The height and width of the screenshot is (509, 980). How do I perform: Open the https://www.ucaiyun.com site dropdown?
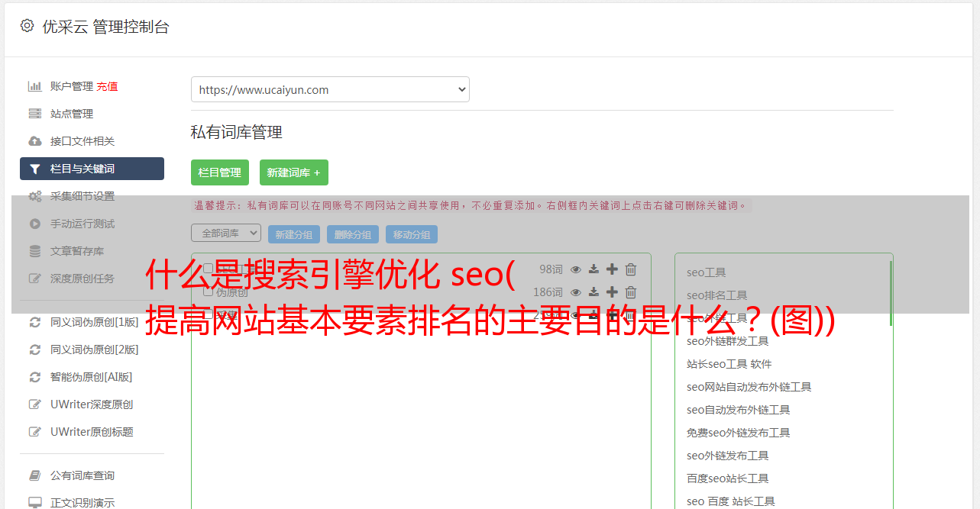click(x=330, y=89)
